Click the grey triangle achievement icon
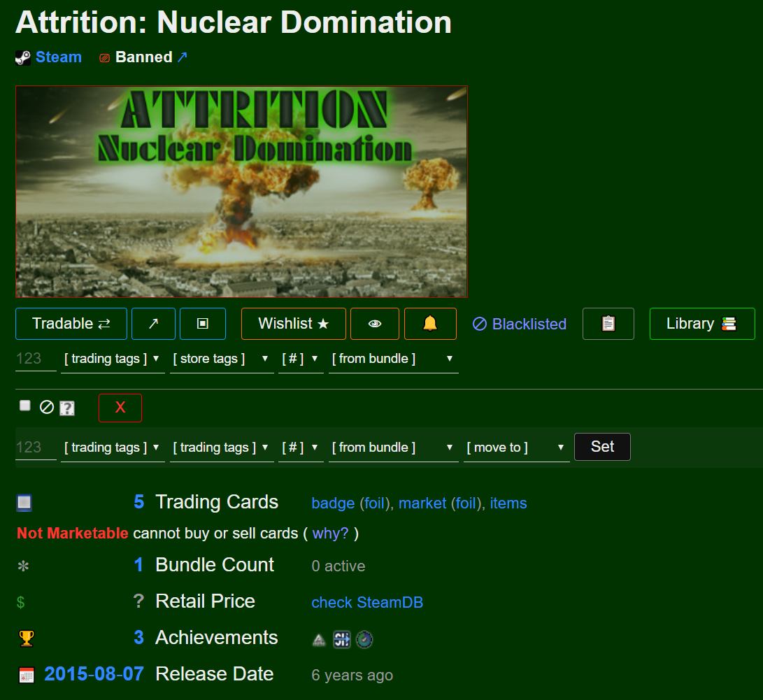 (319, 640)
